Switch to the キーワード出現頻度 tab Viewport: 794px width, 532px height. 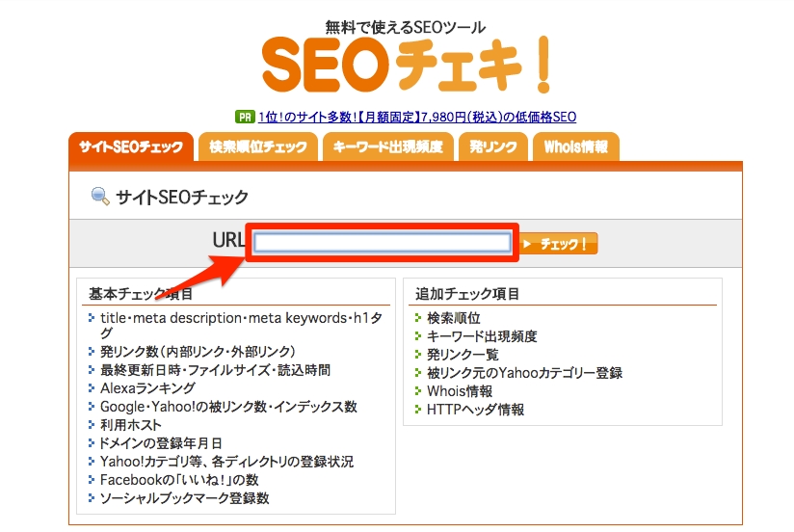pos(388,146)
